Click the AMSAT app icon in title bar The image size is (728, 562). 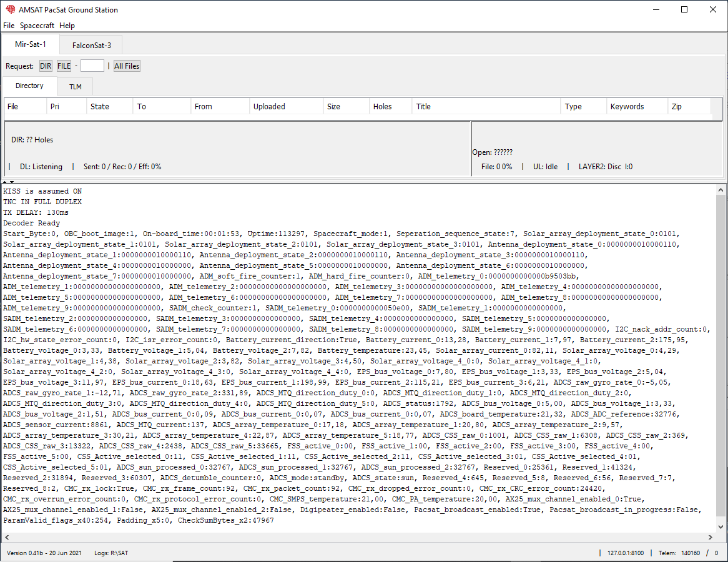(10, 9)
